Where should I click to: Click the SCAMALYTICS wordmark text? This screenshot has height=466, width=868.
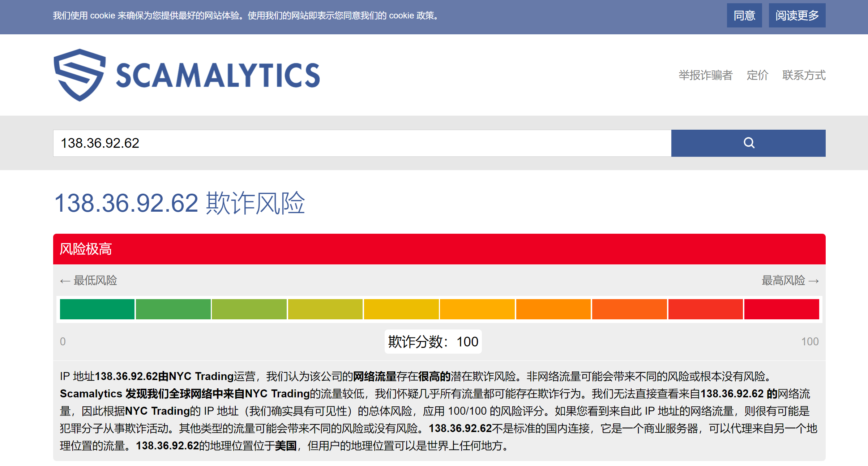tap(218, 75)
